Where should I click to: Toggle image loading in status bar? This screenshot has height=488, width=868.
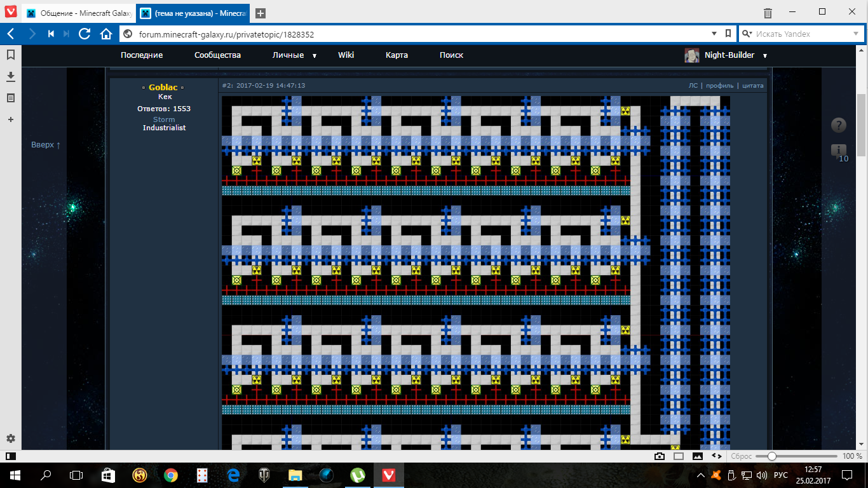click(697, 456)
